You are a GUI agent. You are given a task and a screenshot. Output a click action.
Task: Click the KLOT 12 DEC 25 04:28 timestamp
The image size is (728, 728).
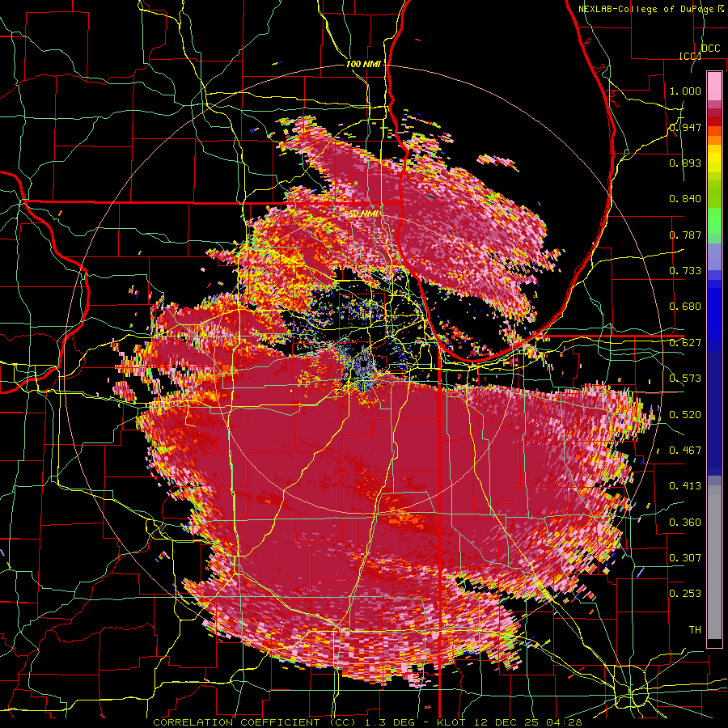pos(510,722)
